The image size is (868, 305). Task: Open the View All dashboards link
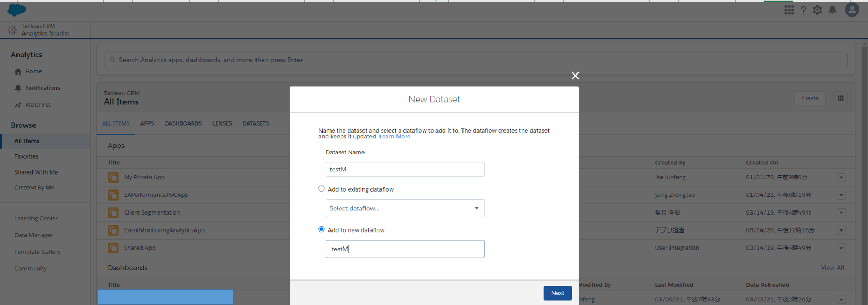point(832,268)
